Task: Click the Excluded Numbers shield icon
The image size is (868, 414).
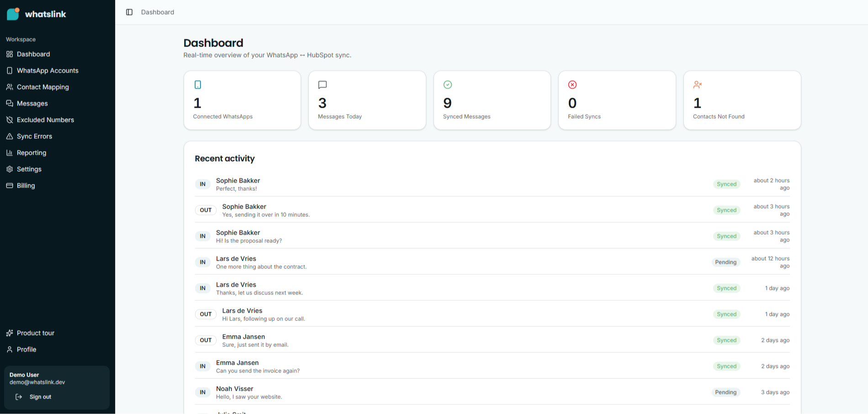Action: (x=10, y=120)
